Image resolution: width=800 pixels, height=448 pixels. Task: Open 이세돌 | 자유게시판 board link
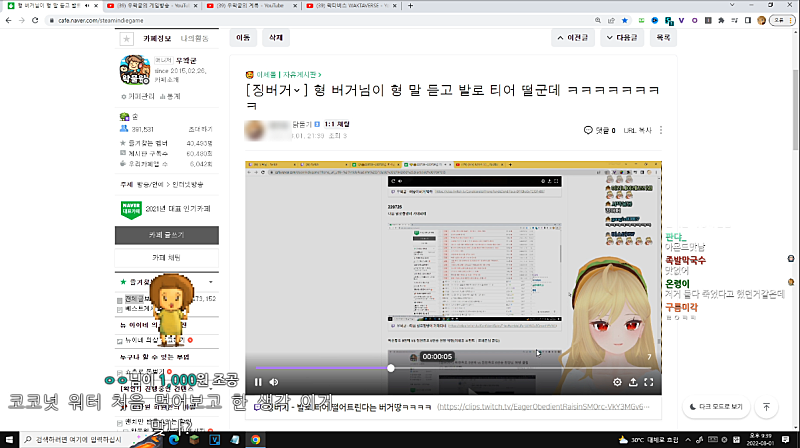point(288,74)
